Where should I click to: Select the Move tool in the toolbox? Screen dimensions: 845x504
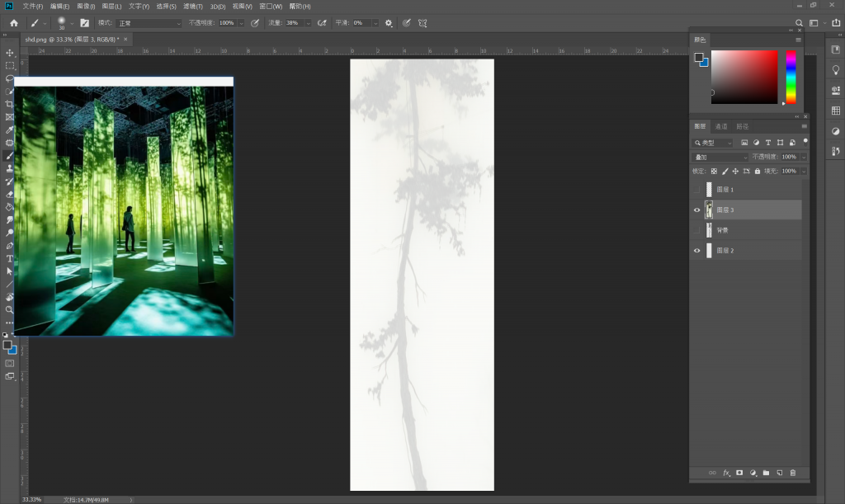pyautogui.click(x=10, y=53)
